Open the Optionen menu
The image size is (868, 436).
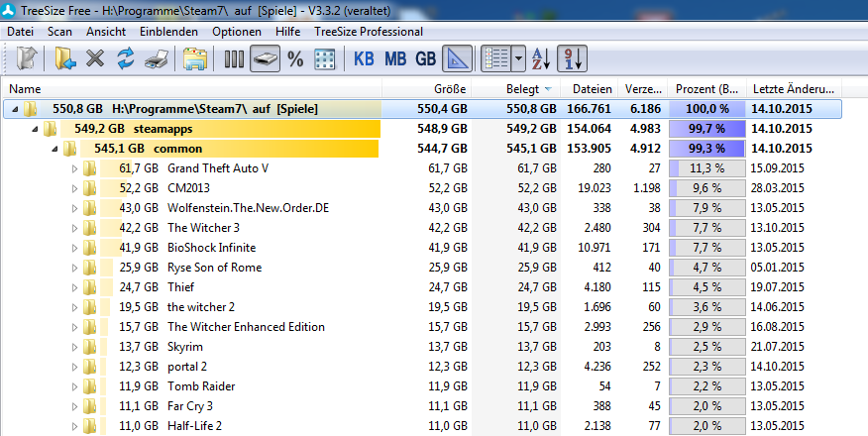(x=237, y=32)
